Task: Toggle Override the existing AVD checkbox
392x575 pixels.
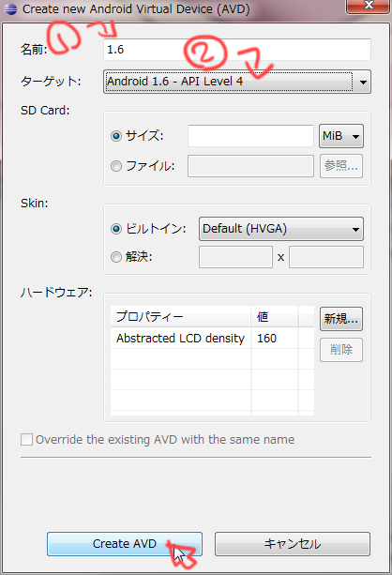Action: click(26, 439)
